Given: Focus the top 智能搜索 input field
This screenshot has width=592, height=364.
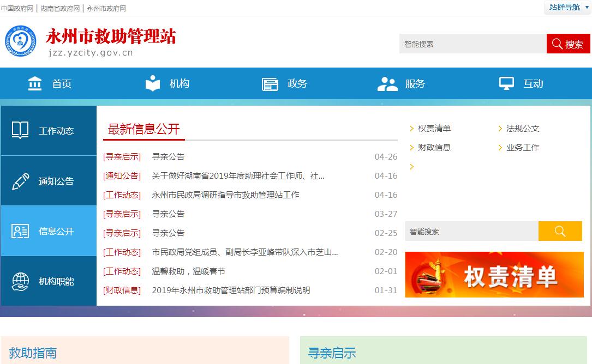Looking at the screenshot, I should 473,44.
